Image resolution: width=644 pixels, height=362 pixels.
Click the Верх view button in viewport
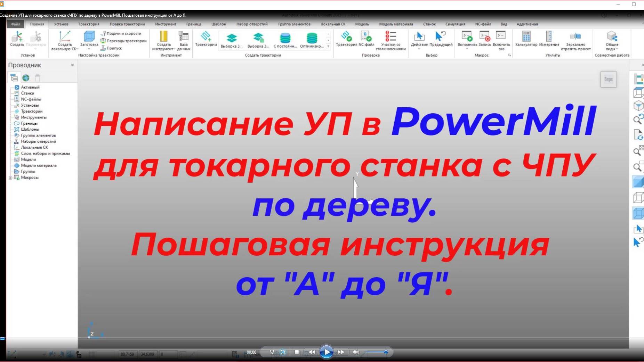(609, 79)
